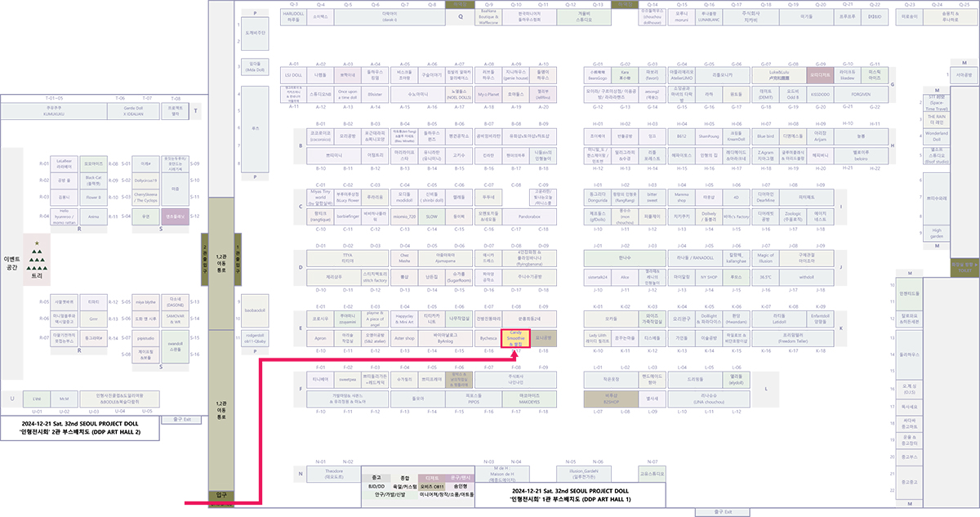This screenshot has width=980, height=517.
Task: Click the 89sister booth
Action: [376, 94]
